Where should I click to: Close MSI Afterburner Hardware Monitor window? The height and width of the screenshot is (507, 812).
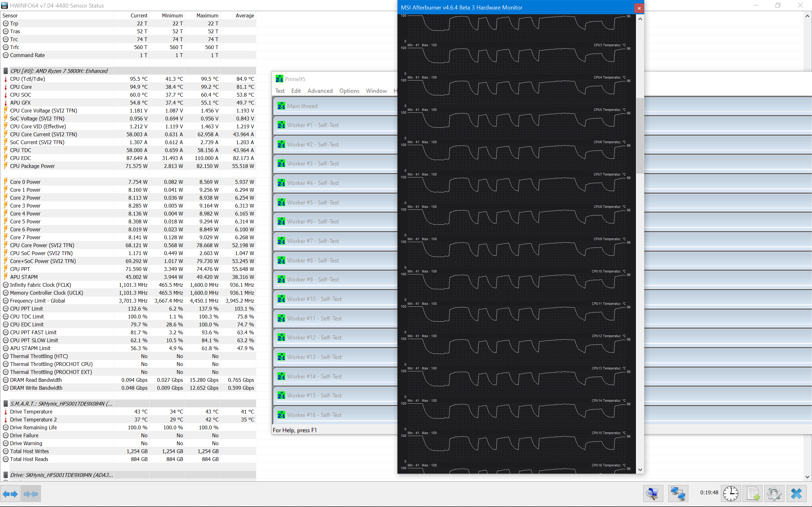pos(639,8)
